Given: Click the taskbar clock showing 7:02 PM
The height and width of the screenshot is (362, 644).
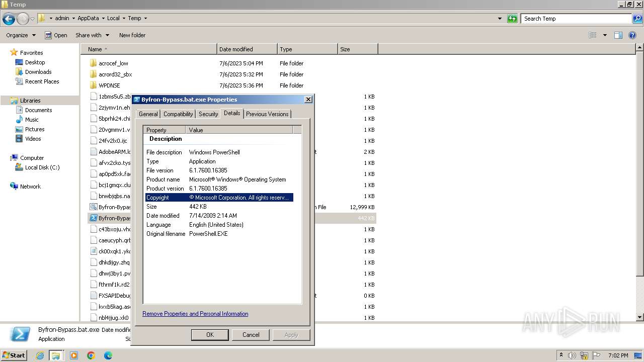Looking at the screenshot, I should coord(618,355).
